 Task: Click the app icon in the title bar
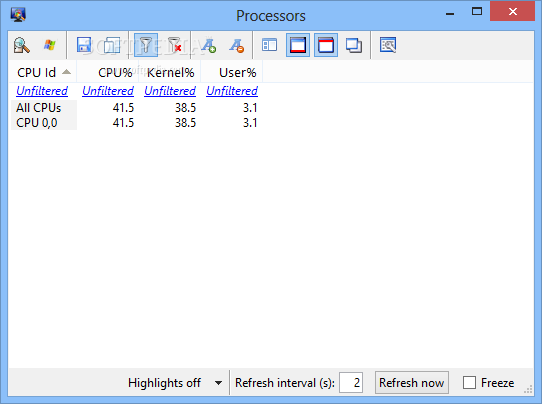18,15
